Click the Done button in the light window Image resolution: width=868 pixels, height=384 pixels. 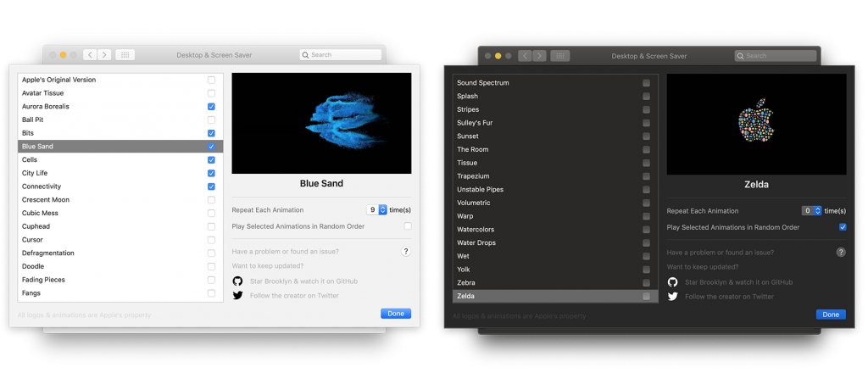point(396,314)
